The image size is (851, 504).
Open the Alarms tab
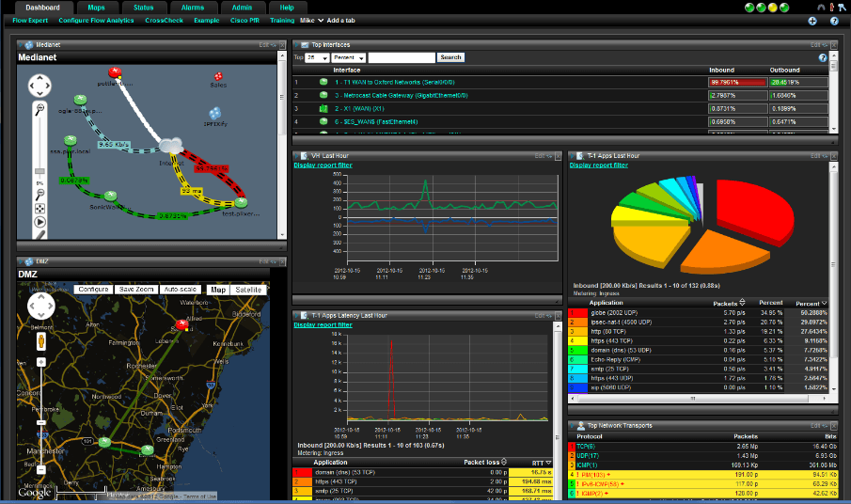coord(192,7)
